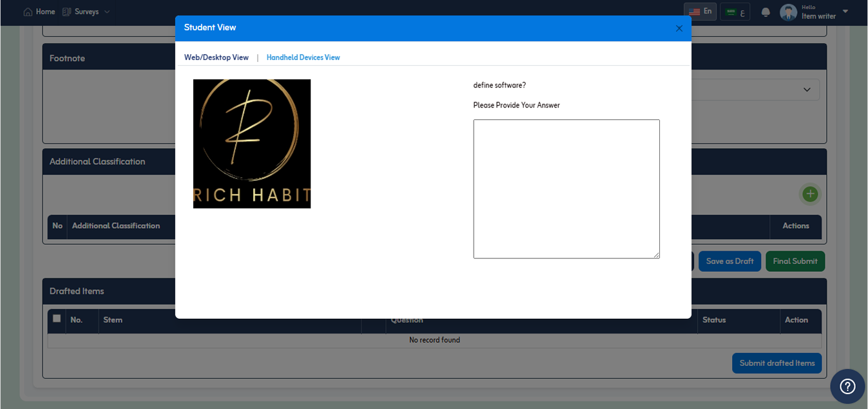Click the Actions column header
Viewport: 868px width, 409px height.
coord(796,226)
